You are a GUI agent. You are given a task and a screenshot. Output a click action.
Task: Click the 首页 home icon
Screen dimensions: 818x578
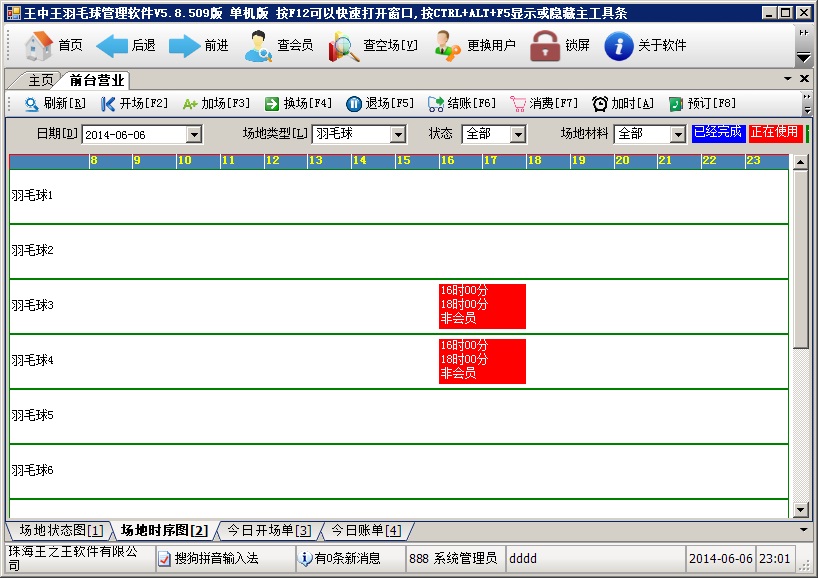(x=38, y=46)
